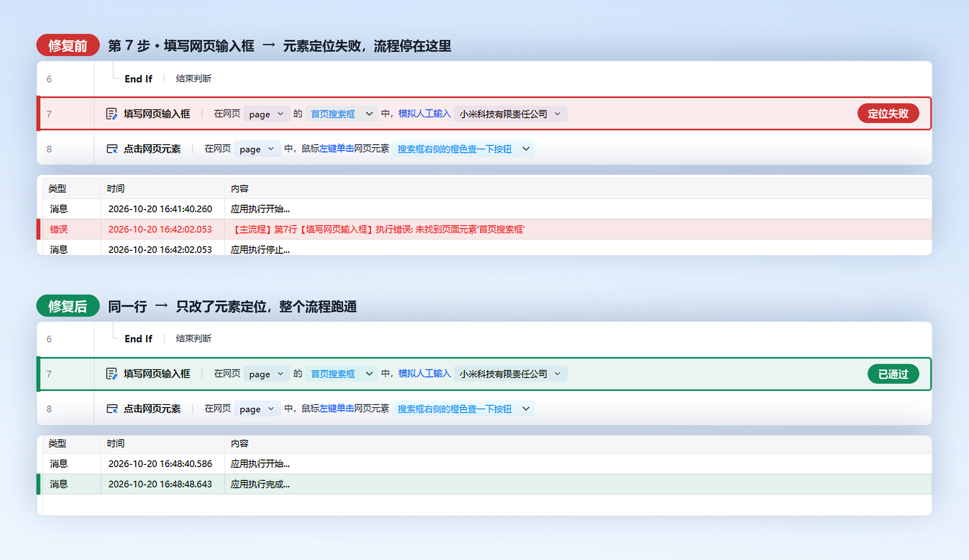Click the 点击网页元素 icon in the 修复前 panel
This screenshot has width=969, height=560.
(x=112, y=149)
